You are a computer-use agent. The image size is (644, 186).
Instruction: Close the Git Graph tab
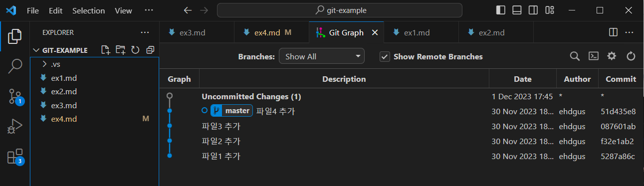click(x=375, y=32)
